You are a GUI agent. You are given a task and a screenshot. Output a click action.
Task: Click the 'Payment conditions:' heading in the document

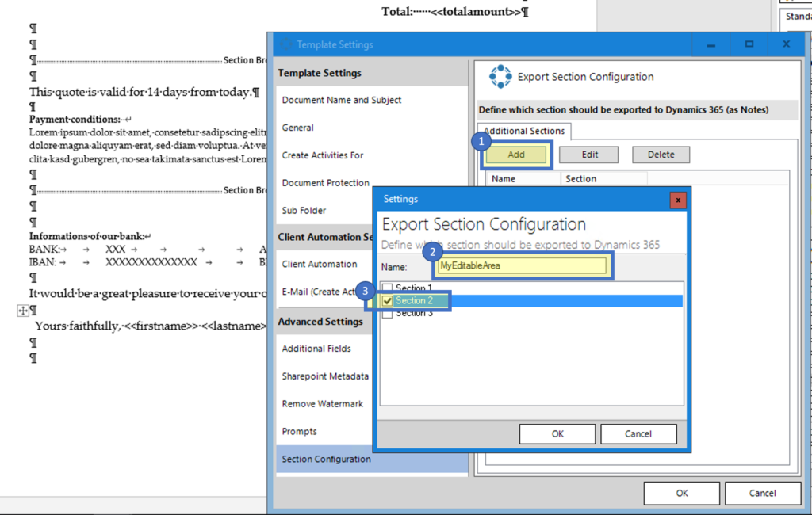coord(75,119)
